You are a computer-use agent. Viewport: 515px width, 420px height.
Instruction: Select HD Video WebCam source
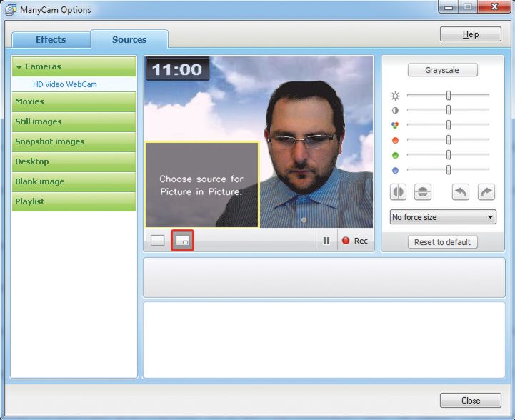pyautogui.click(x=65, y=84)
